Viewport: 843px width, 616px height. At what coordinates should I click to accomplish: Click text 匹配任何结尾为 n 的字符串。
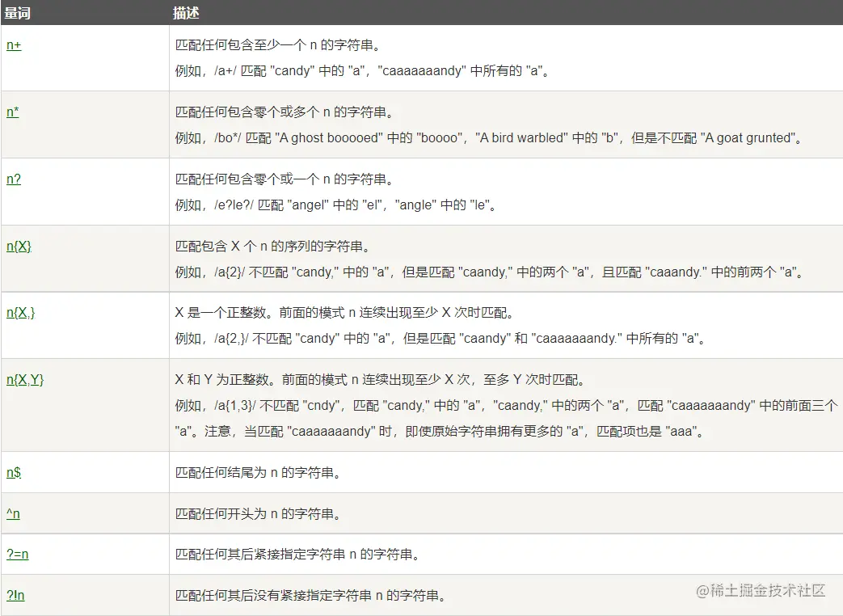coord(259,472)
